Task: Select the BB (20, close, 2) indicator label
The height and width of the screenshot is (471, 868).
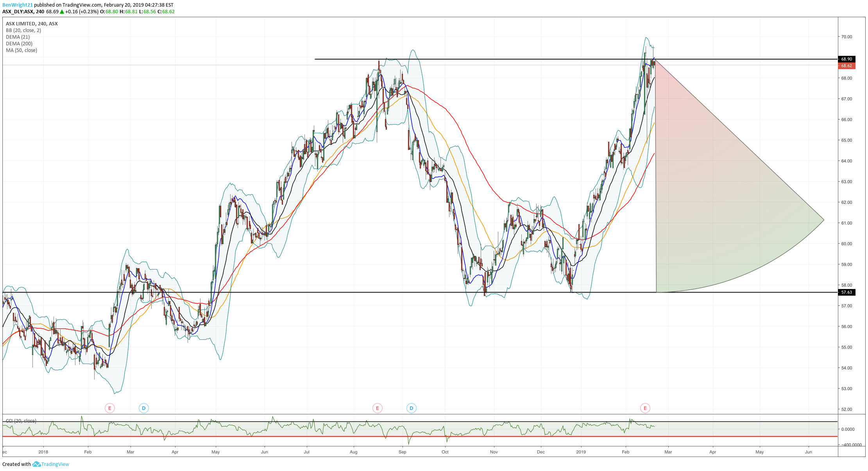Action: pos(23,30)
